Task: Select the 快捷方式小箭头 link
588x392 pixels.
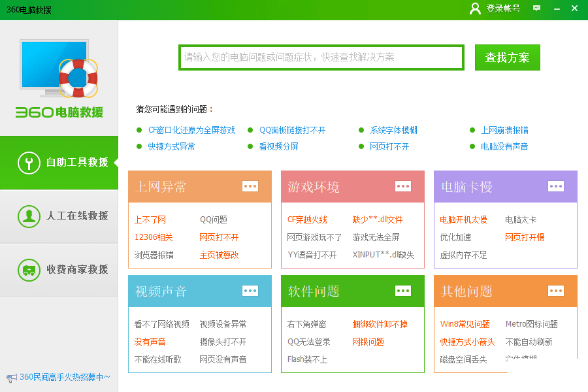Action: (x=467, y=342)
